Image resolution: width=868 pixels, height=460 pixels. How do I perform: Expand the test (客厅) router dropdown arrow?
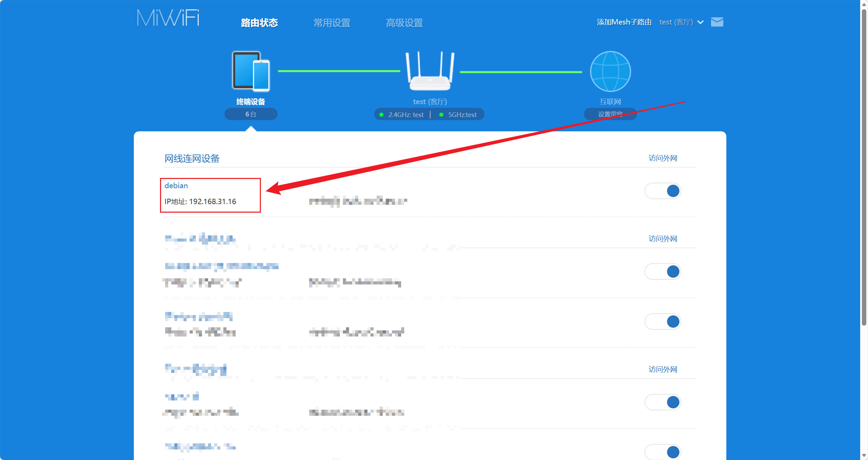pos(700,22)
